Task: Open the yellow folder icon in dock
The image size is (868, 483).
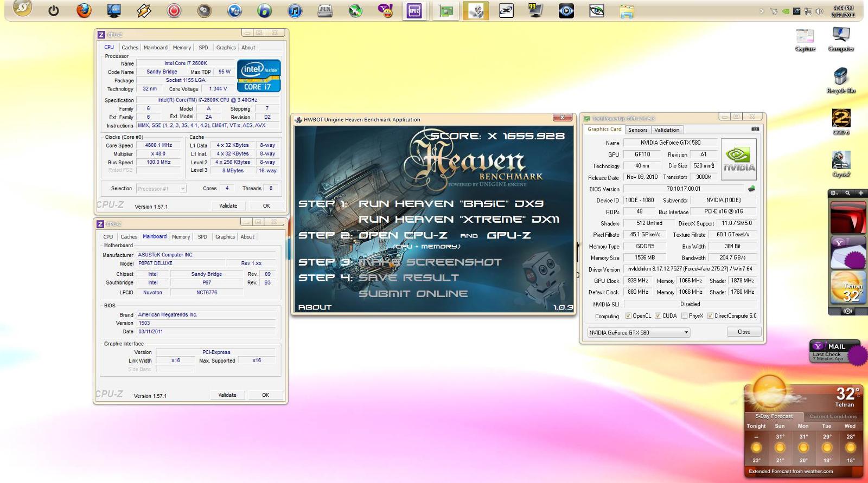Action: point(627,10)
